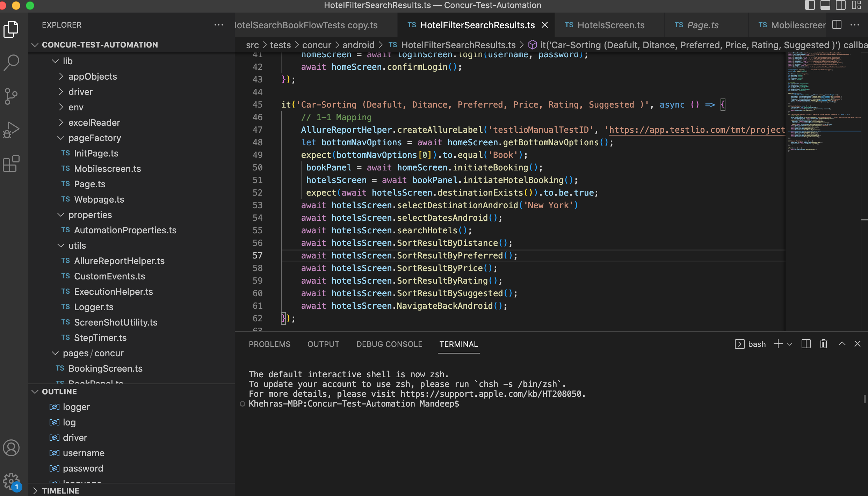
Task: Open the Source Control view
Action: tap(11, 96)
